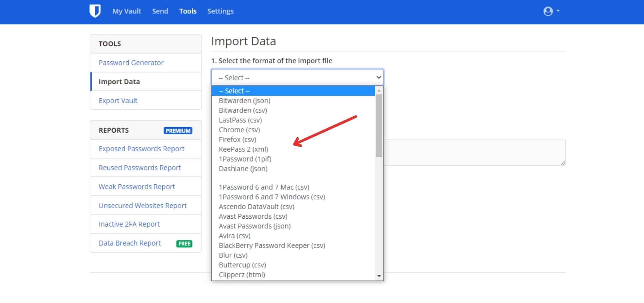Select LastPass (csv) import format
This screenshot has height=303, width=644.
(x=240, y=120)
